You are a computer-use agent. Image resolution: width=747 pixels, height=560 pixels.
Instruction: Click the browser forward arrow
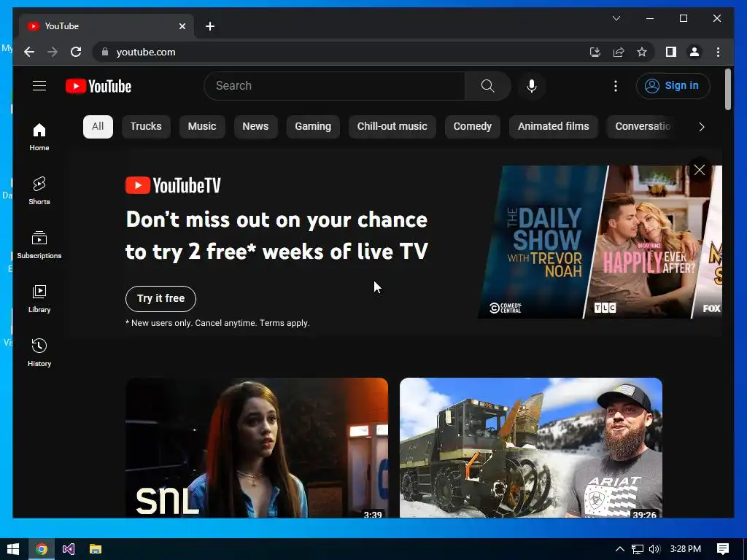[x=53, y=52]
